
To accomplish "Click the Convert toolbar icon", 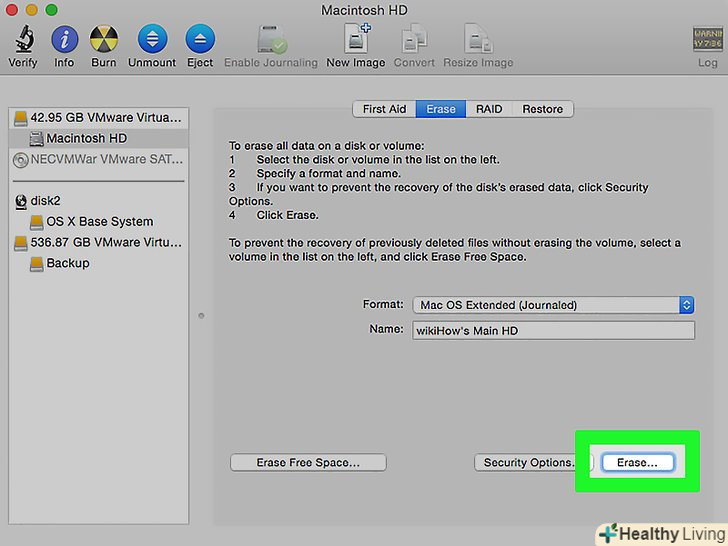I will 414,39.
